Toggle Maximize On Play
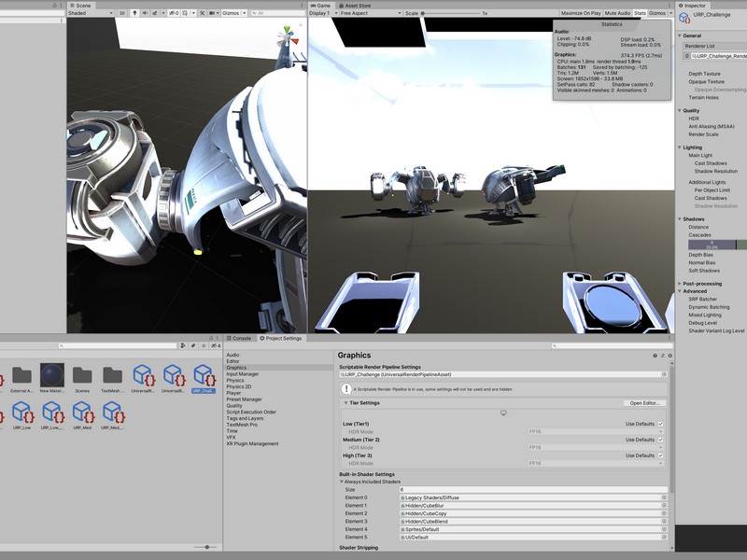Image resolution: width=747 pixels, height=560 pixels. tap(581, 13)
